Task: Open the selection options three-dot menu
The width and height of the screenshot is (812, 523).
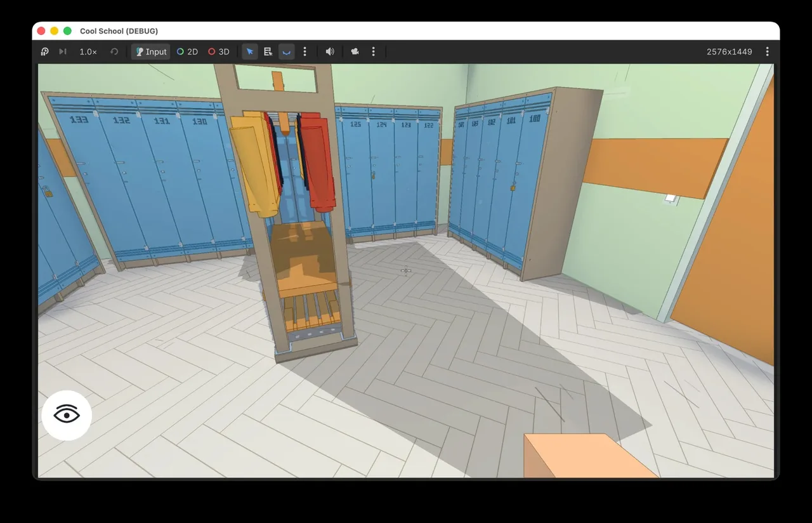Action: [x=304, y=51]
